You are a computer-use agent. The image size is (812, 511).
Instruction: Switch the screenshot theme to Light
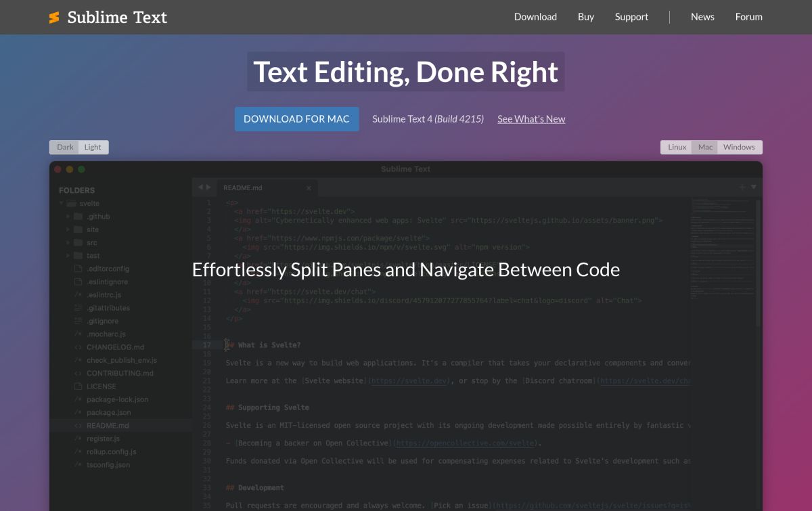(93, 147)
